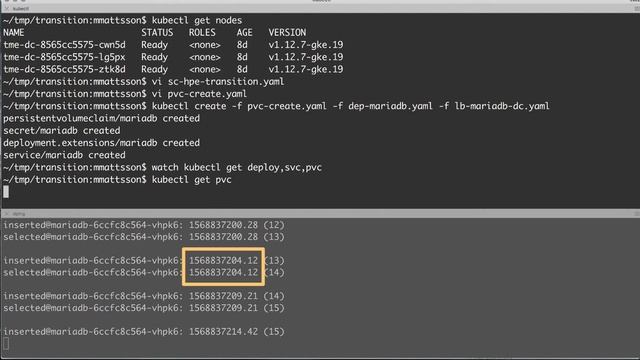
Task: Click the ROLES column header
Action: (202, 33)
